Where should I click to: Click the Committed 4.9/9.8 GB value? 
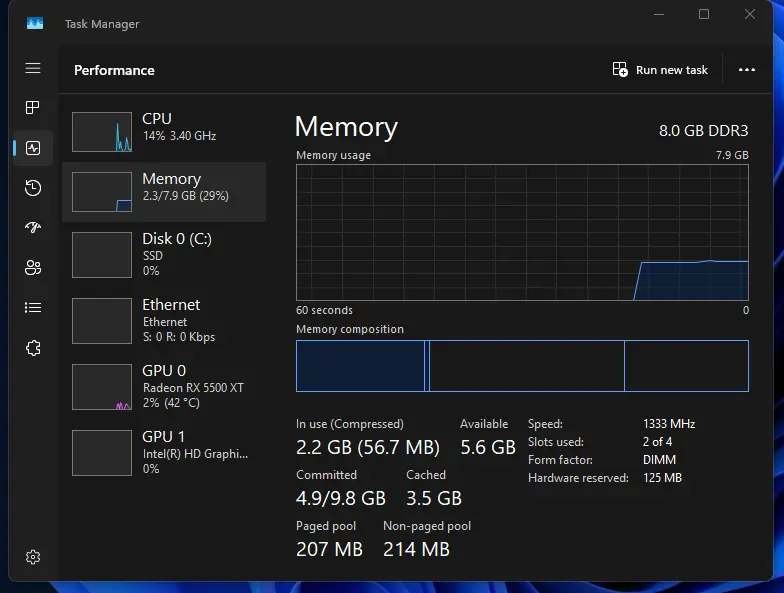click(x=341, y=498)
